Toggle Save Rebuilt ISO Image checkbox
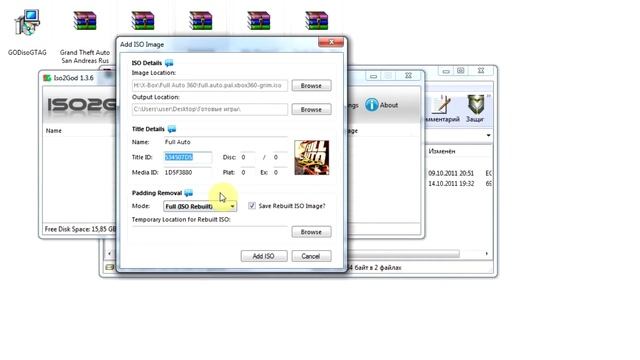Image resolution: width=640 pixels, height=360 pixels. pyautogui.click(x=252, y=206)
